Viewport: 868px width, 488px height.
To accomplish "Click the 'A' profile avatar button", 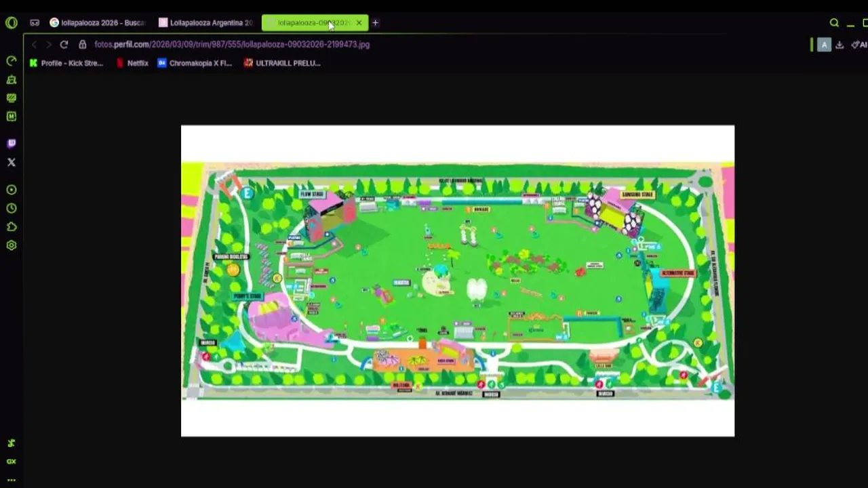I will [x=824, y=45].
